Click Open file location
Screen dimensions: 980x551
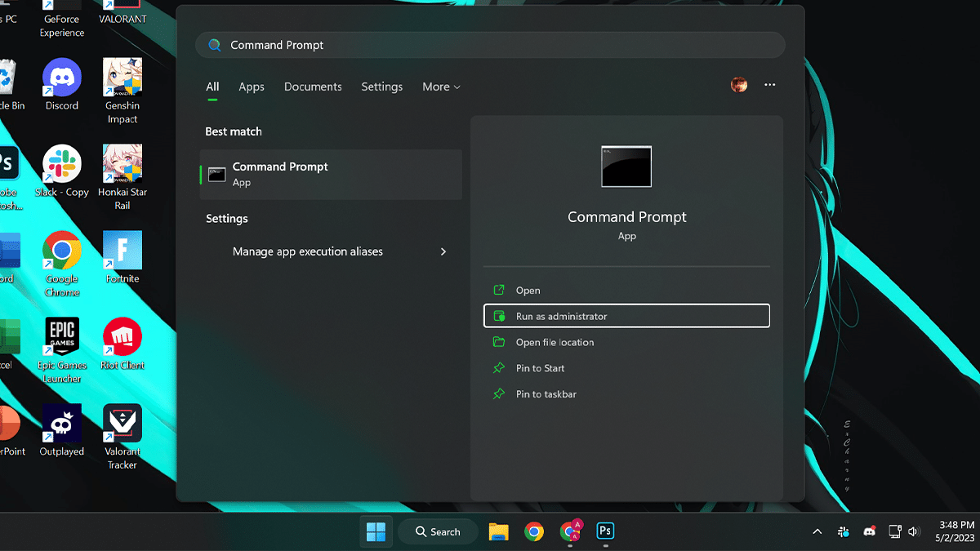555,342
